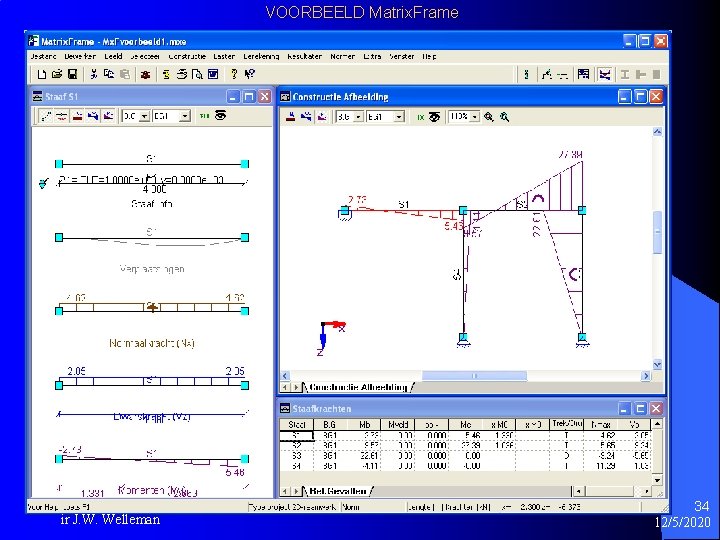Open help with the yellow question mark icon
This screenshot has width=720, height=540.
[234, 74]
